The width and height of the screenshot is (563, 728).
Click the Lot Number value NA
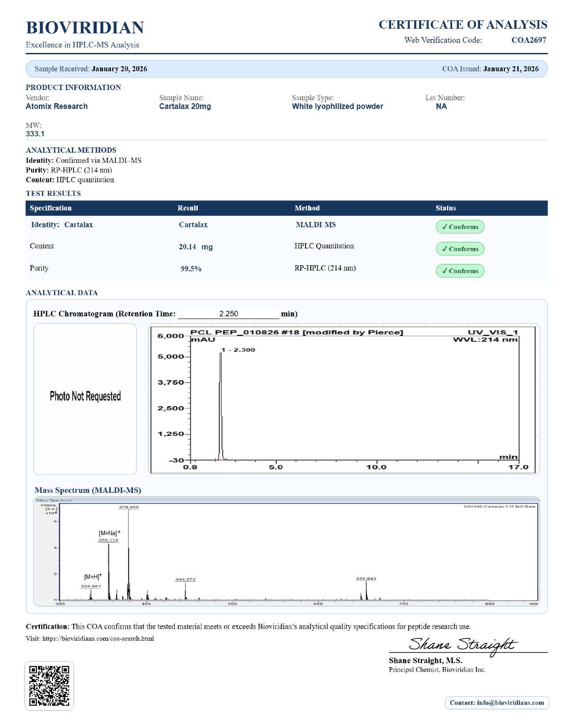click(441, 106)
